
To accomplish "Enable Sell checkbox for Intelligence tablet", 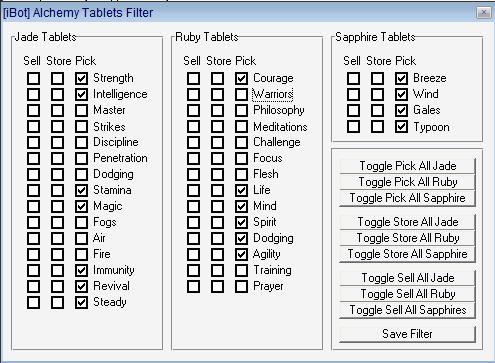I will coord(33,94).
